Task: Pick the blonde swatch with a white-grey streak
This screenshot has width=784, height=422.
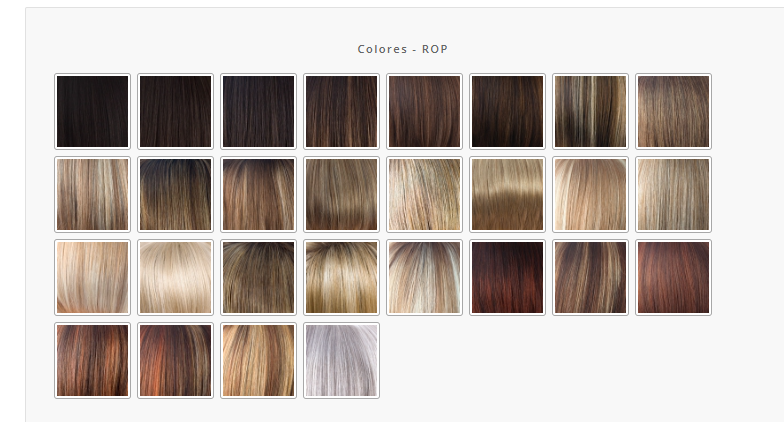Action: (x=424, y=278)
